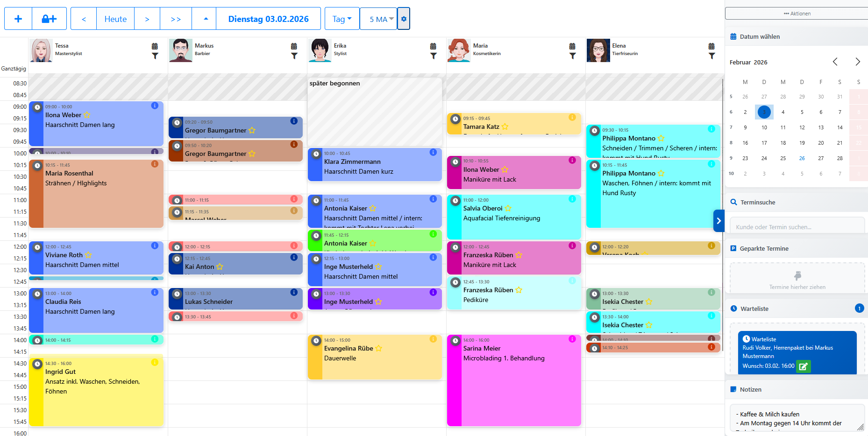The height and width of the screenshot is (436, 868).
Task: Click the plus icon to add appointment
Action: click(x=18, y=19)
